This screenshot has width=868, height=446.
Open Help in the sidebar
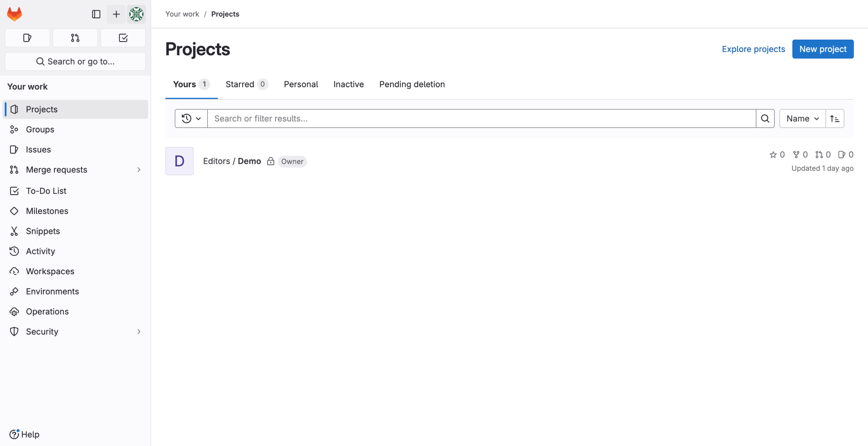click(24, 434)
